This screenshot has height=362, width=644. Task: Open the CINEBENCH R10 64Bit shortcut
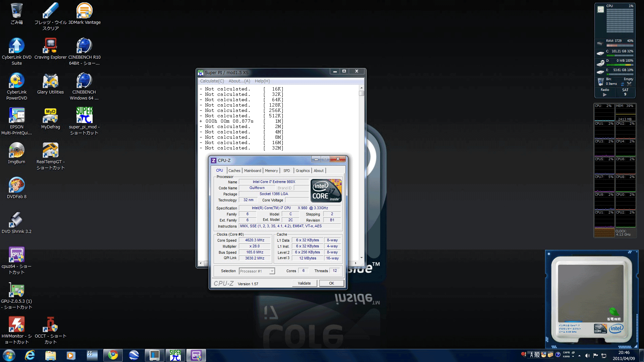coord(84,46)
